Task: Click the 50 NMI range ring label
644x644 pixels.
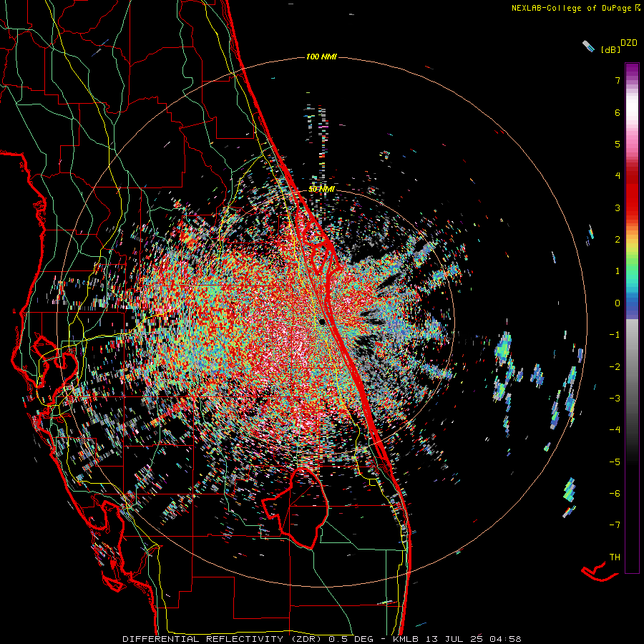Action: [x=321, y=189]
